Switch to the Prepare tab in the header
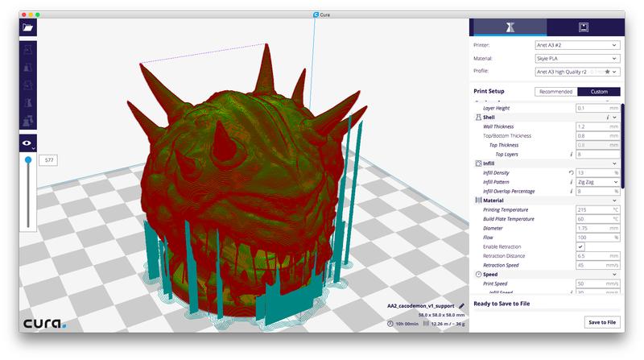 point(509,27)
